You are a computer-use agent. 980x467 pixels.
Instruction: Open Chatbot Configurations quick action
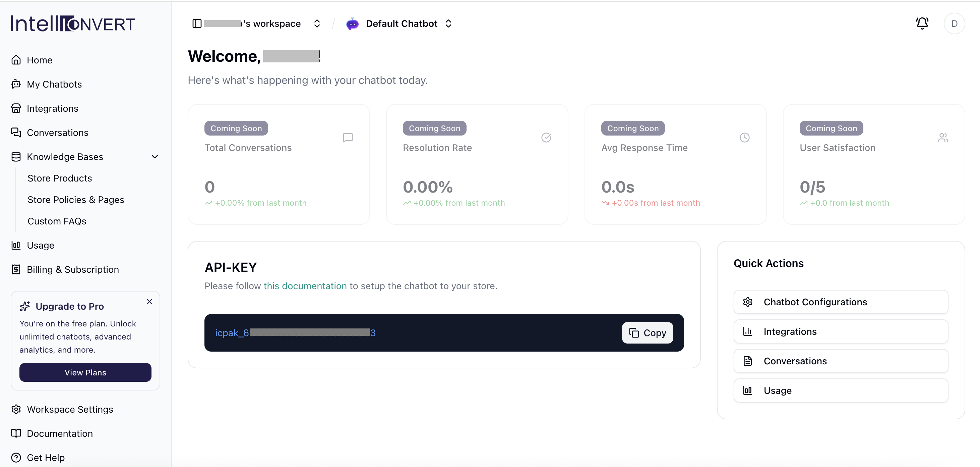(841, 302)
